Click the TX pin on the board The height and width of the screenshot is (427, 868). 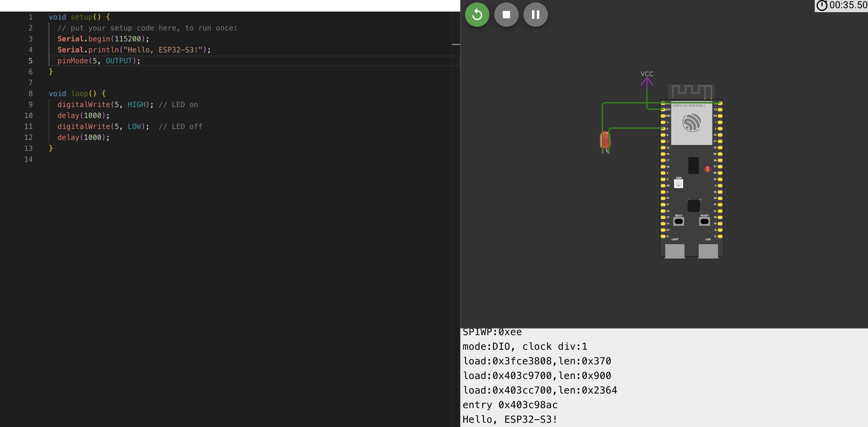(720, 109)
